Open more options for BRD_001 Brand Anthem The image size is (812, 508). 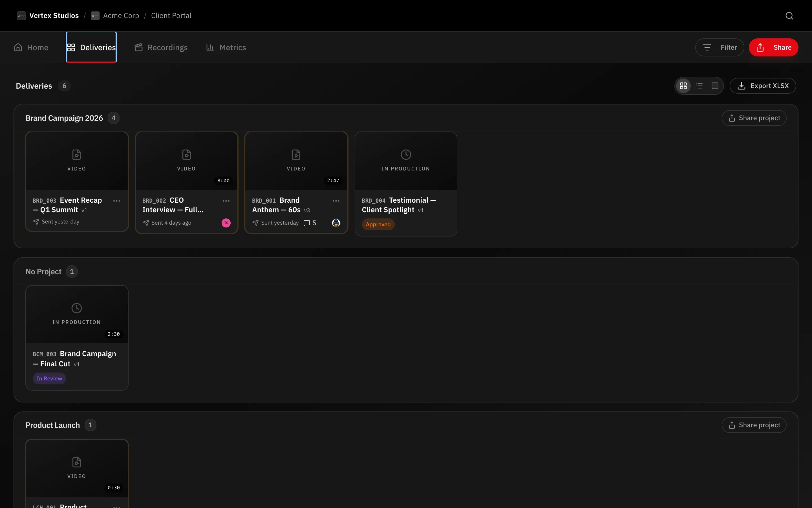coord(336,201)
